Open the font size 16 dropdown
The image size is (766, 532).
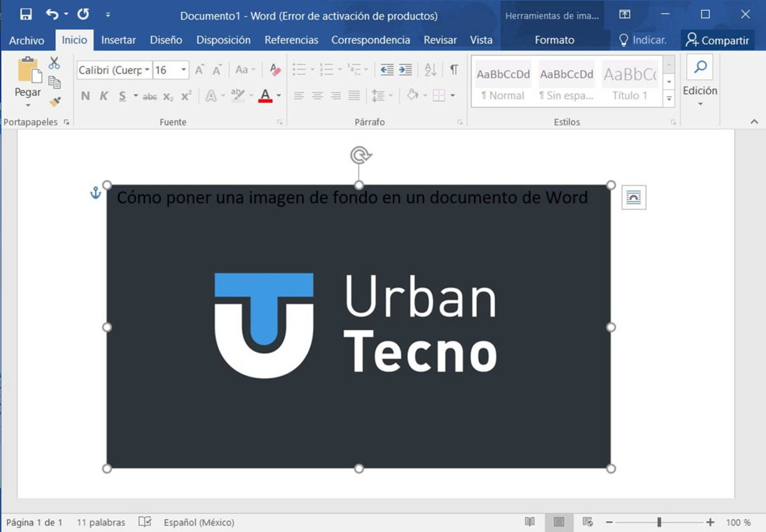(x=184, y=70)
